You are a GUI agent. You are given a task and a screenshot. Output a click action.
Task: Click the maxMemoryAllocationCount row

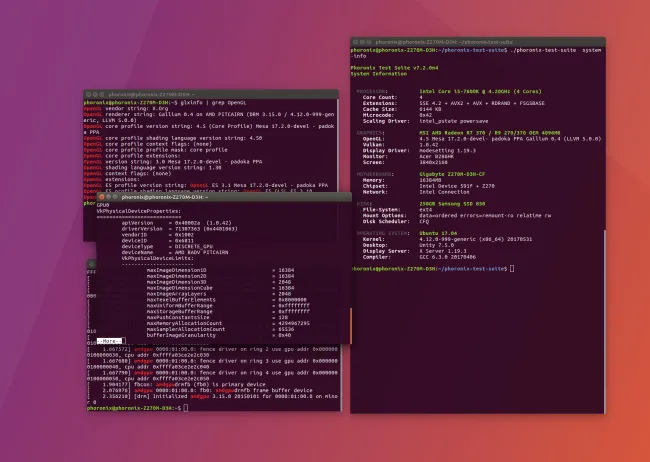coord(228,323)
